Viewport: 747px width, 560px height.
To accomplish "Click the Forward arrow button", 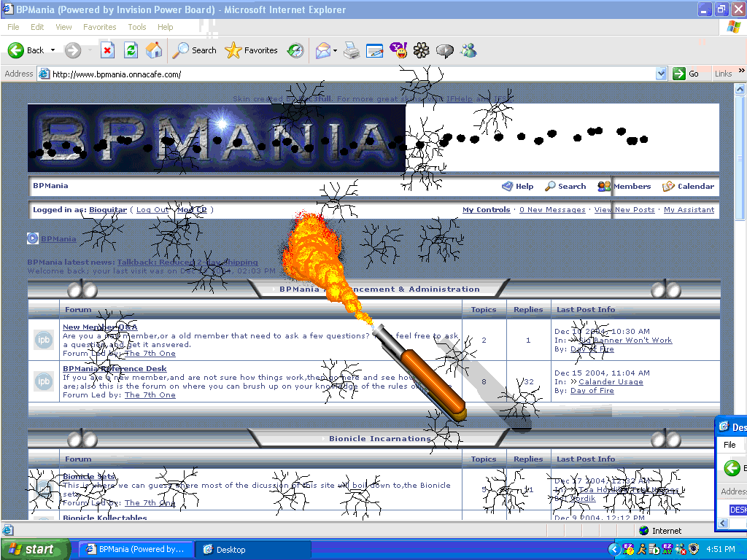I will [73, 50].
